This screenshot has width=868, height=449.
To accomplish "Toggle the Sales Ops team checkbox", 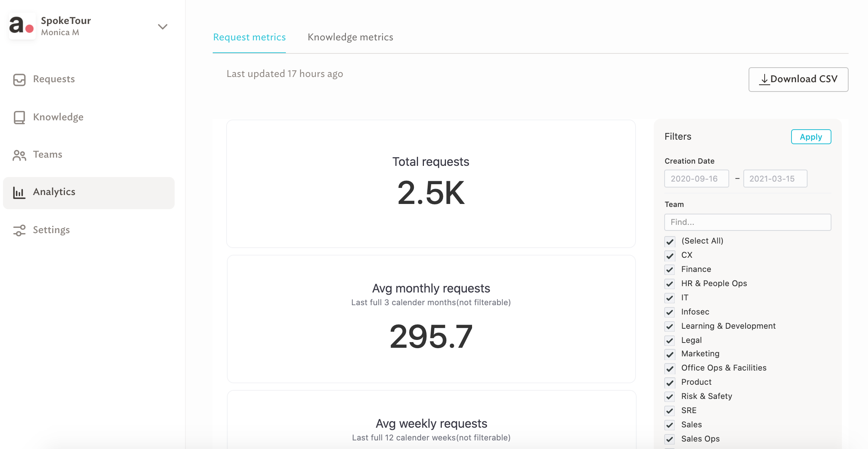I will tap(670, 439).
